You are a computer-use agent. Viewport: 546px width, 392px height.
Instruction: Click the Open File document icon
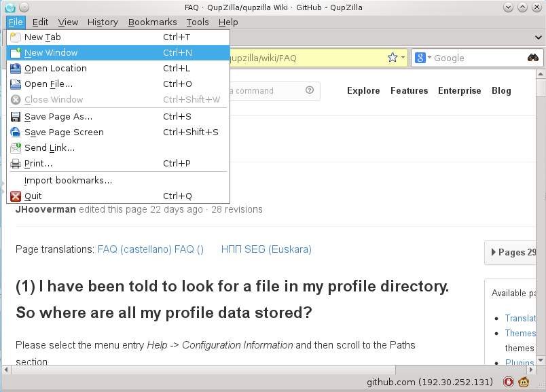[x=16, y=84]
